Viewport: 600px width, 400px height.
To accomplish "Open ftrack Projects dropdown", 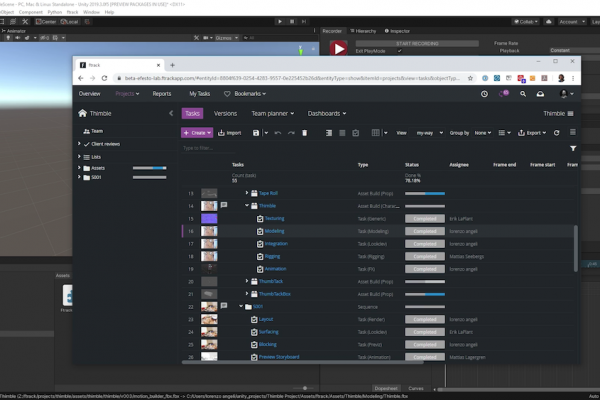I will click(x=127, y=94).
